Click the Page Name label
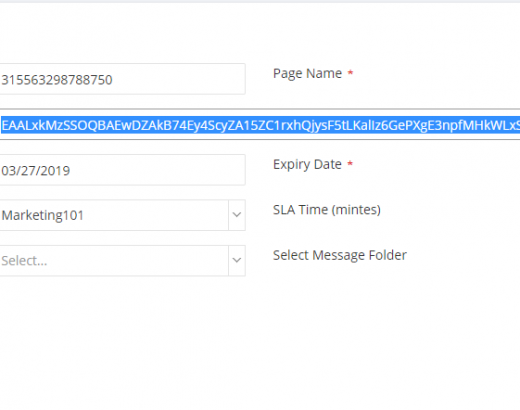520x410 pixels. point(307,73)
